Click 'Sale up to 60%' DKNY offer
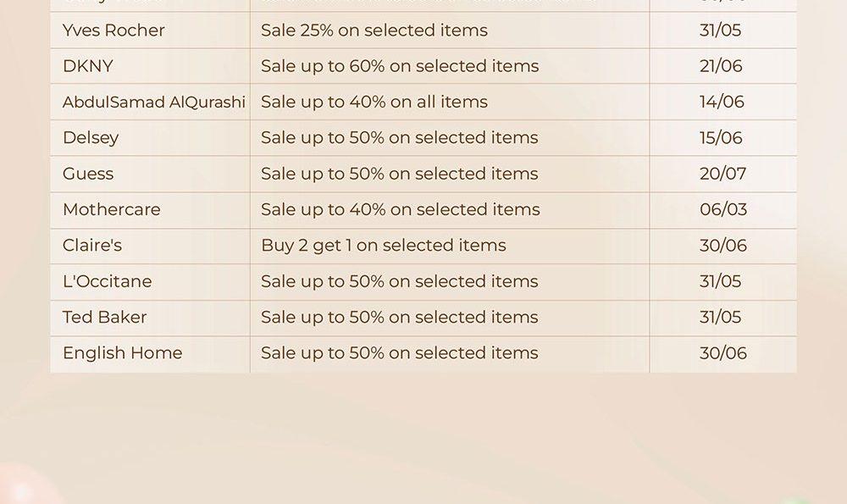This screenshot has width=847, height=504. tap(400, 66)
